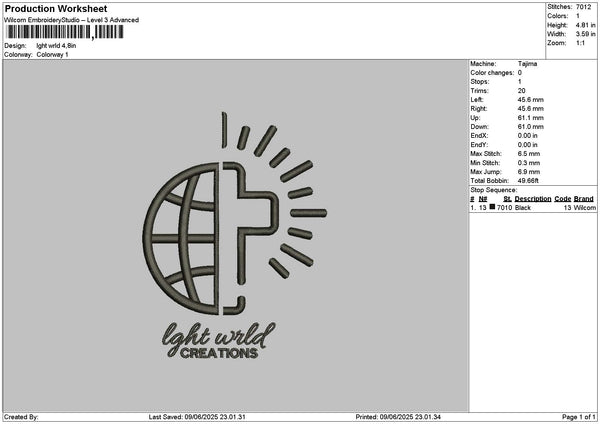Click the Colorway 1 label
The height and width of the screenshot is (424, 600).
point(52,55)
